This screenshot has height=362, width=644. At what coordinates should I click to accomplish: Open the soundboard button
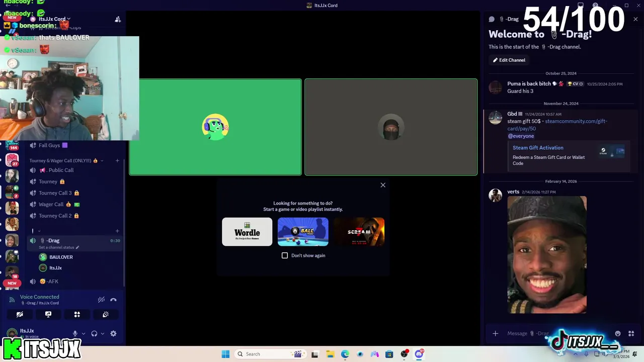point(106,314)
